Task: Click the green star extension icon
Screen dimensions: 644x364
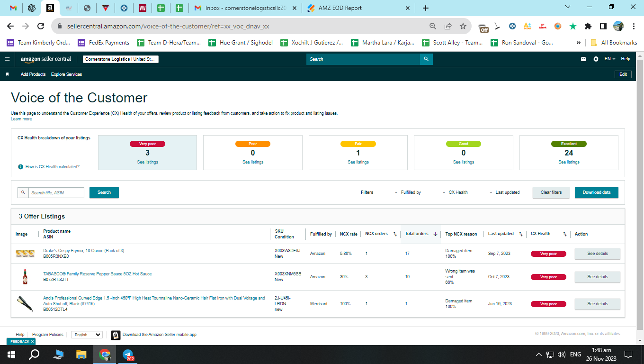Action: pos(573,26)
